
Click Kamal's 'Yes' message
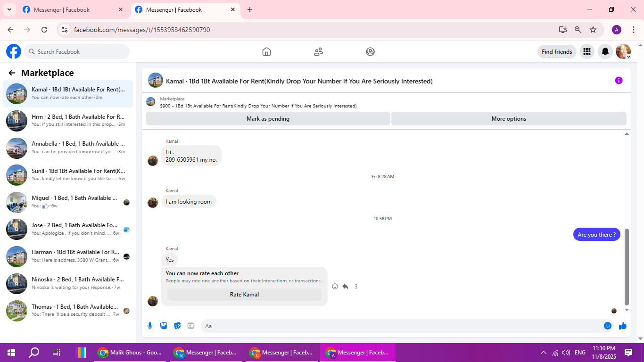pos(170,260)
